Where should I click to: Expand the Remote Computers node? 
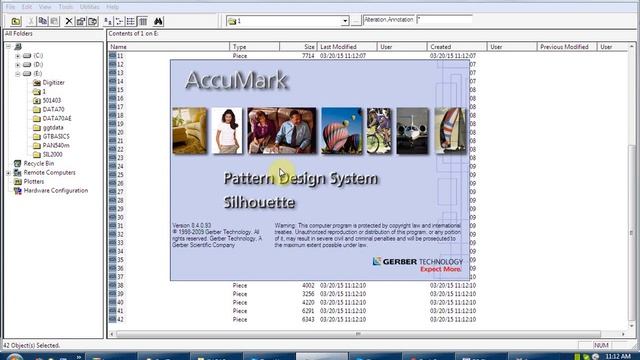(x=8, y=173)
